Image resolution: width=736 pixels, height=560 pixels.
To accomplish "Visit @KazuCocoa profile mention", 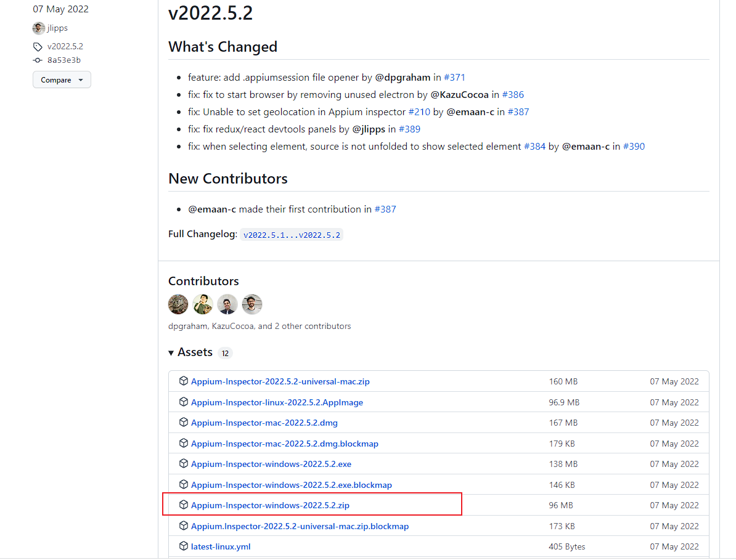I will tap(459, 95).
